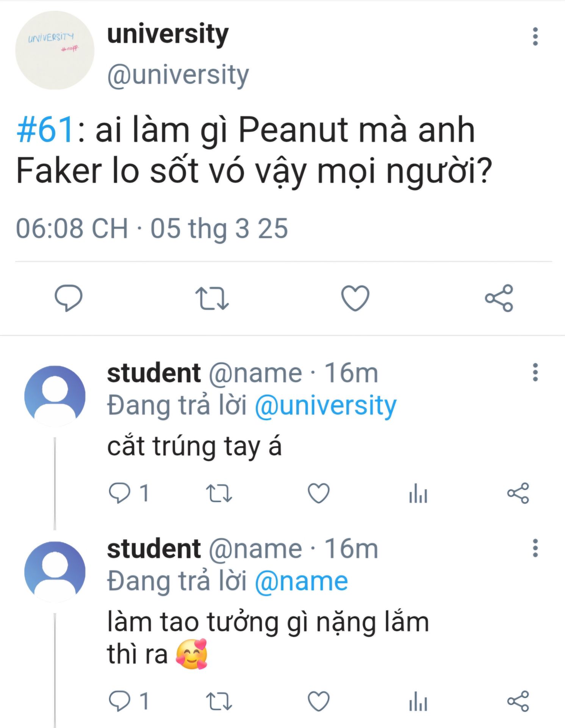Reply to the "cắt trúng tay á" comment

click(x=120, y=493)
